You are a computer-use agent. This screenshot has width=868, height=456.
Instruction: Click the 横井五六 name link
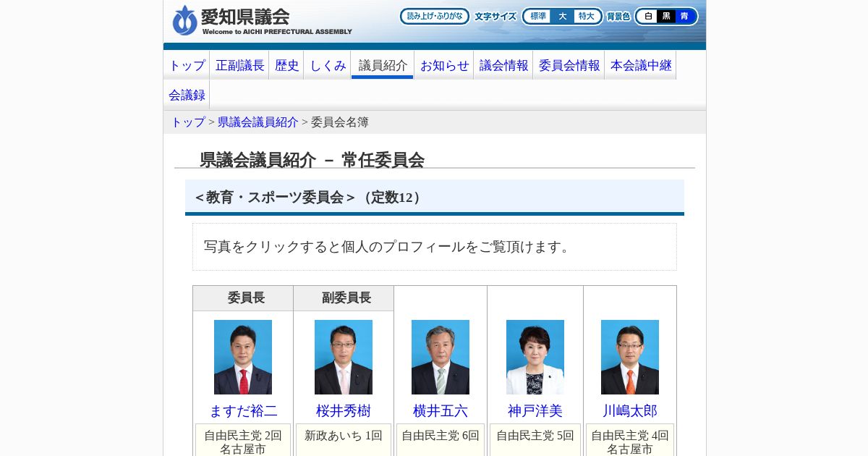coord(441,411)
